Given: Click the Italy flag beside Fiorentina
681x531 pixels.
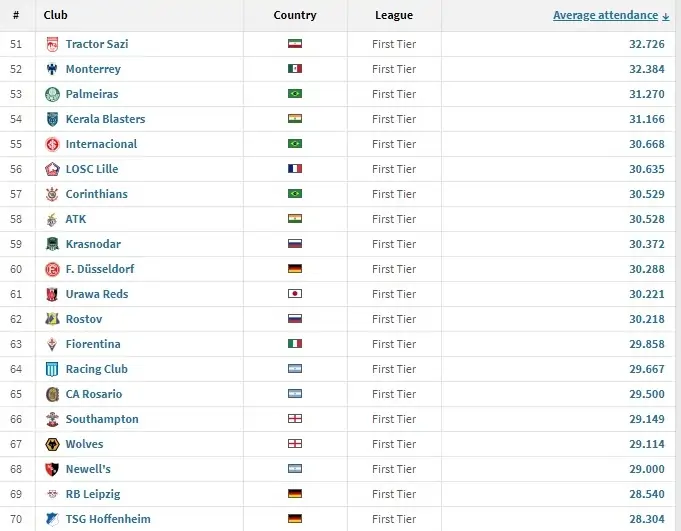Looking at the screenshot, I should (x=295, y=344).
